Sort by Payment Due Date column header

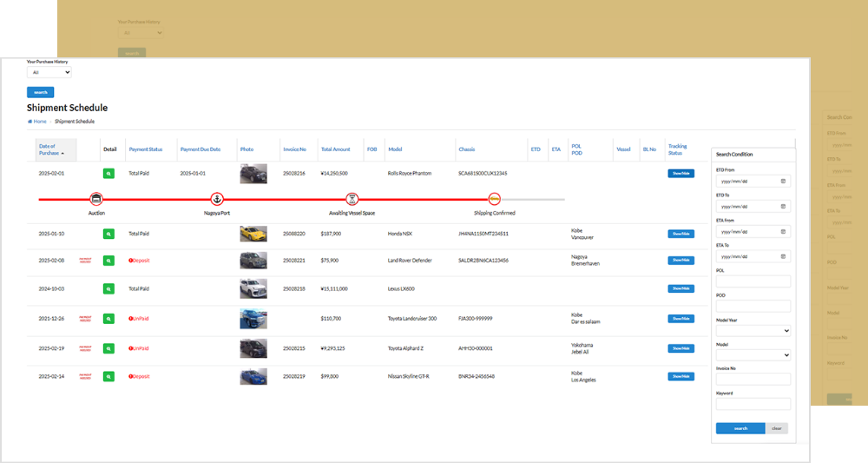pos(201,149)
